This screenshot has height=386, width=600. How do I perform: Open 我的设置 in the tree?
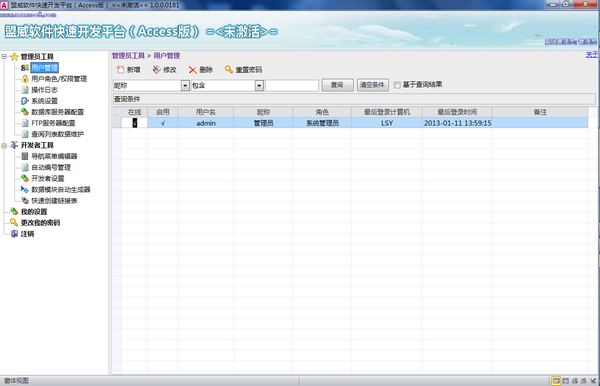[34, 211]
